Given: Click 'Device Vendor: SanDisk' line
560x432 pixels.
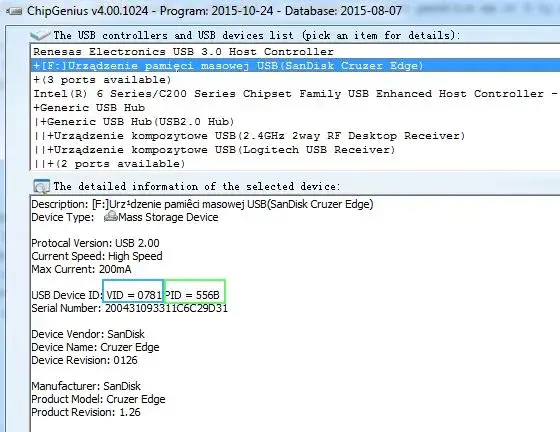Looking at the screenshot, I should tap(88, 334).
